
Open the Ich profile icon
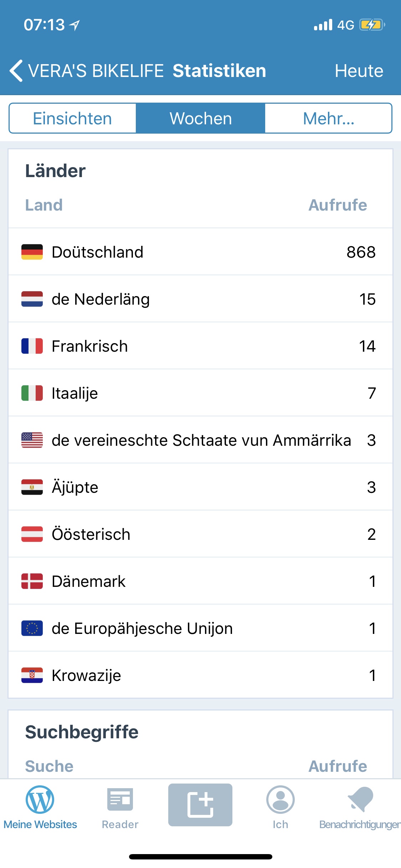[281, 800]
